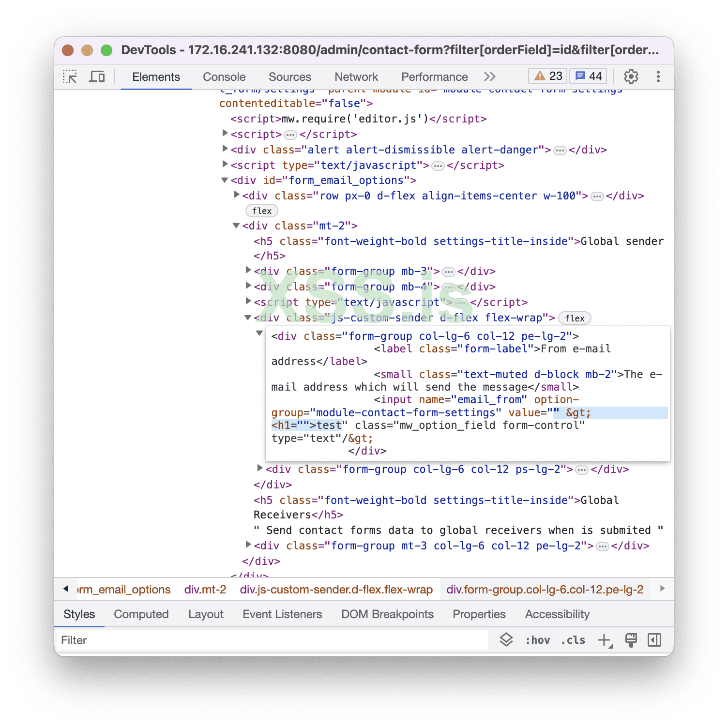Expand the collapsed script node below editor.js

pos(225,133)
